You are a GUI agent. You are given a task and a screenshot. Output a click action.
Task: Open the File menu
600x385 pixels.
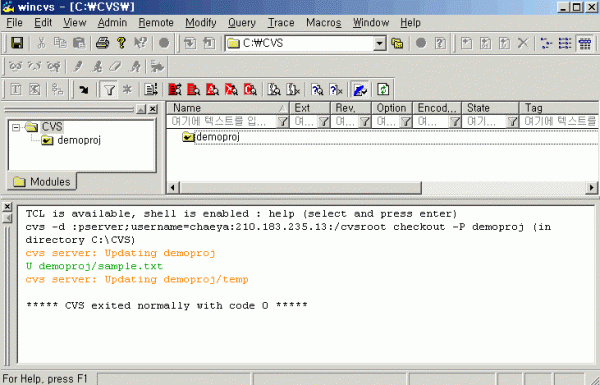pyautogui.click(x=15, y=23)
